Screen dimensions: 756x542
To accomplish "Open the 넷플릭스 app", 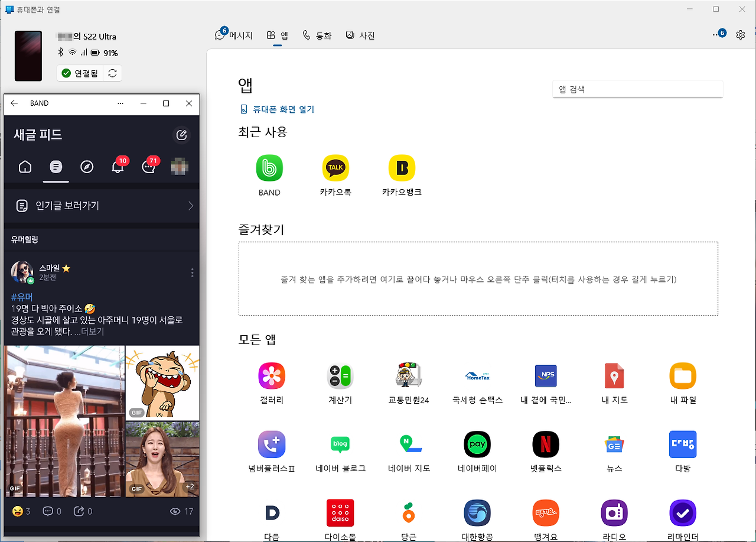I will (546, 444).
